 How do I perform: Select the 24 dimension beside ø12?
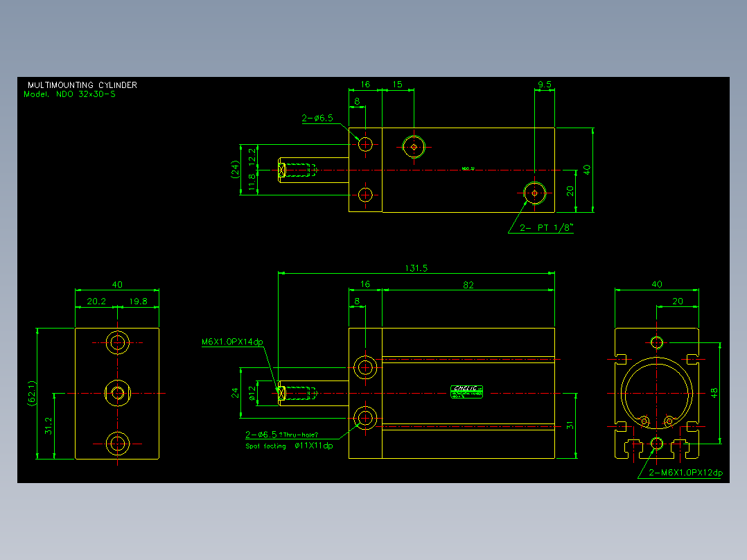235,393
